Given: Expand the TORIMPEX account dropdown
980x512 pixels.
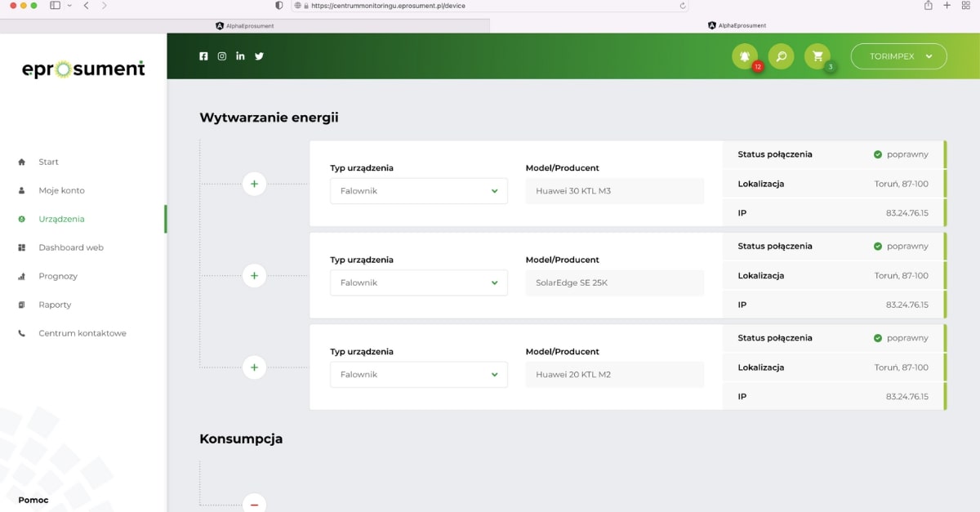Looking at the screenshot, I should [898, 56].
